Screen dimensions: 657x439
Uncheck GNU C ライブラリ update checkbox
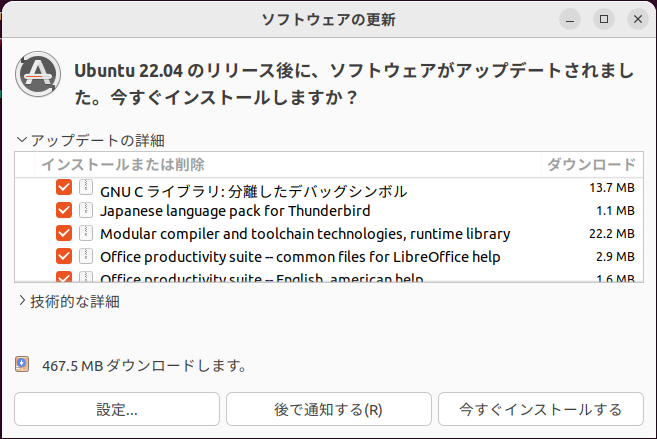coord(64,187)
